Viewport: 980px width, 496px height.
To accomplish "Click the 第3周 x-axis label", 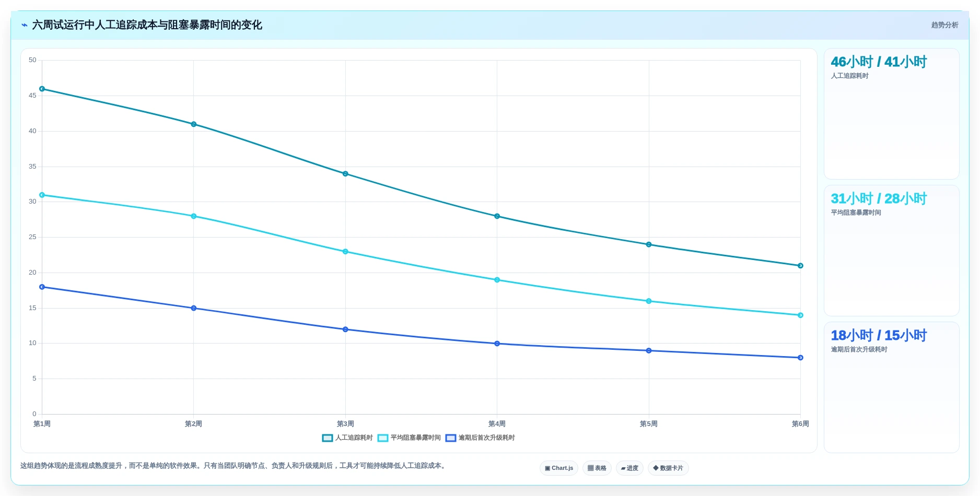I will coord(345,424).
